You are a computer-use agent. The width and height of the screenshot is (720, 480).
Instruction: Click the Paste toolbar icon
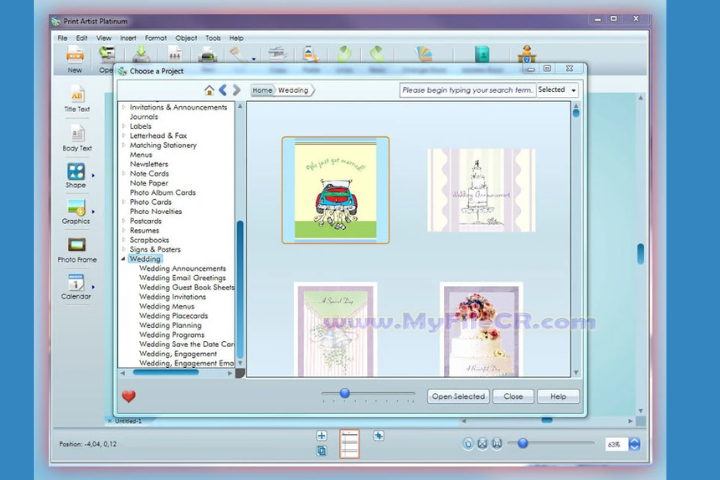pos(311,54)
